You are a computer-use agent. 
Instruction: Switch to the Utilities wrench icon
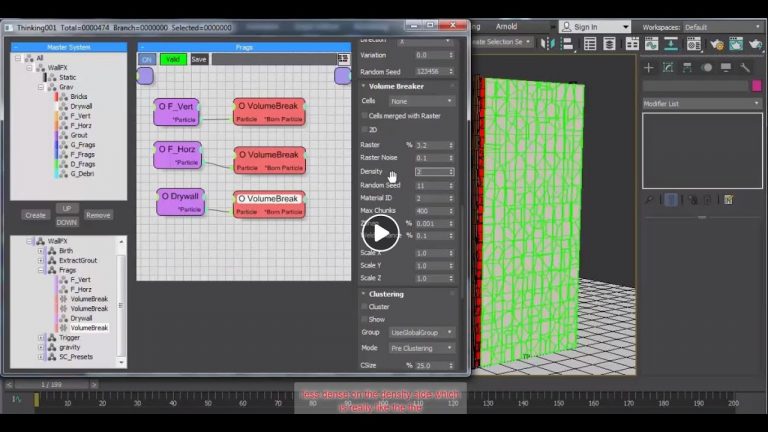744,68
